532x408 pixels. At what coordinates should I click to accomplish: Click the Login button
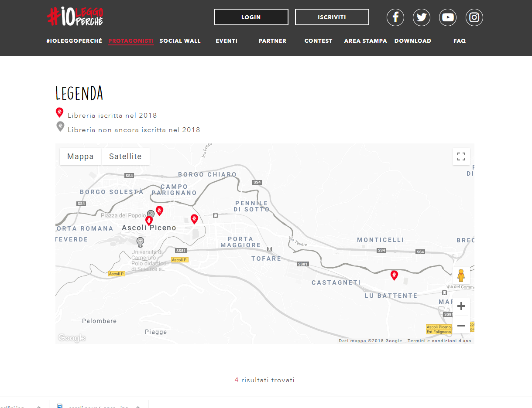click(x=251, y=17)
